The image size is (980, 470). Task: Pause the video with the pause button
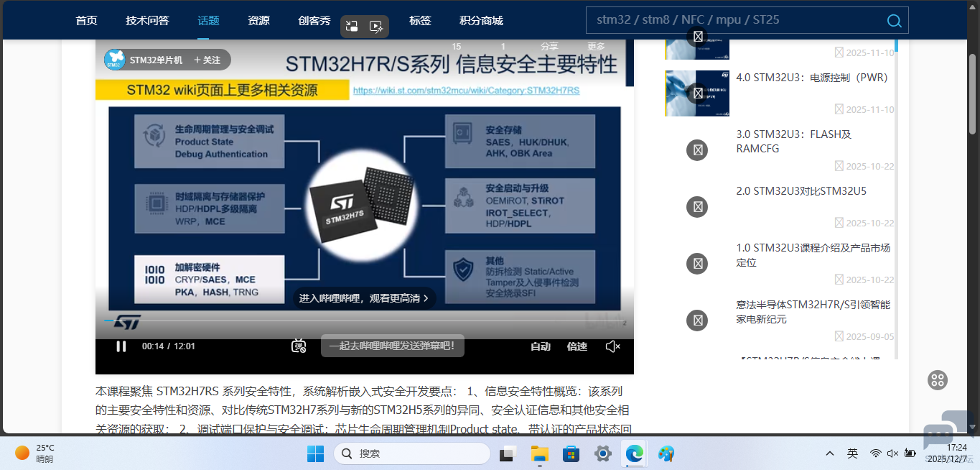[x=121, y=346]
